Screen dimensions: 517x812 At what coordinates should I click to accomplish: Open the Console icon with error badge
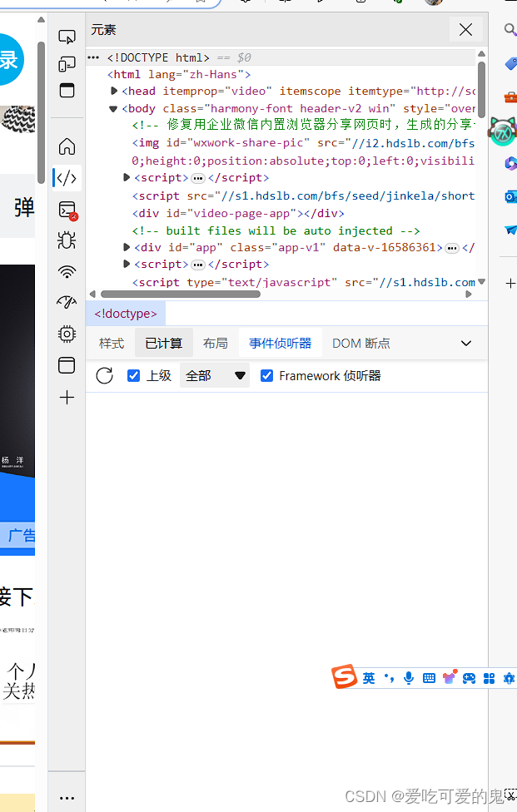(67, 210)
